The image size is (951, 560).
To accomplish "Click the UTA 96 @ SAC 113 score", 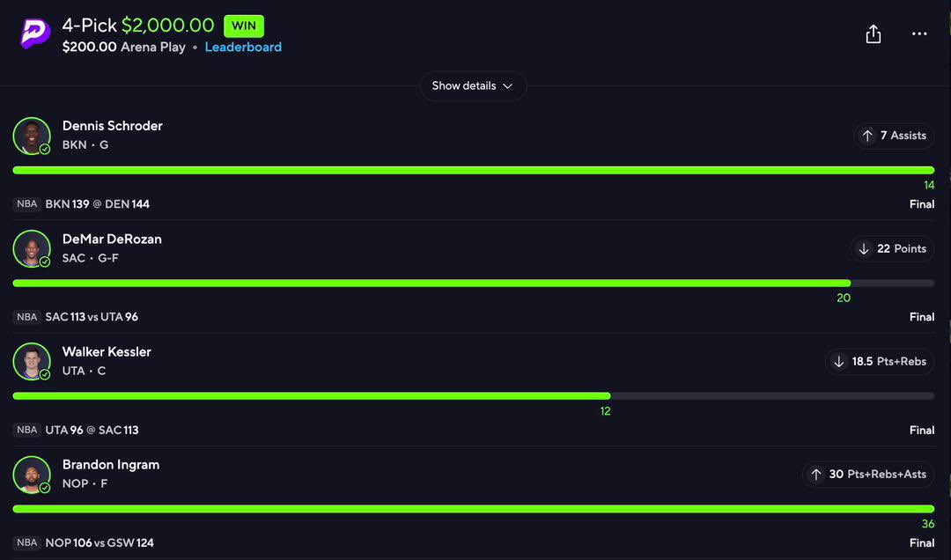I will [x=92, y=430].
